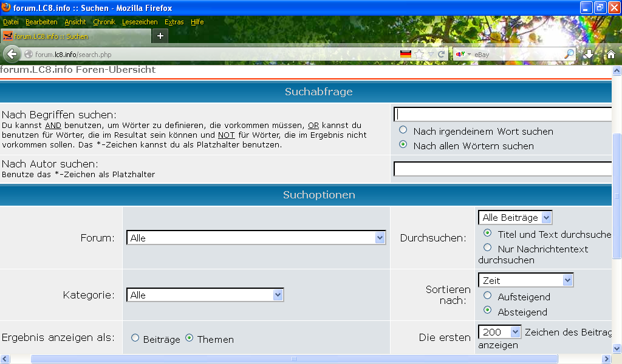Reload the page with the refresh icon
Viewport: 622px width, 364px height.
[442, 54]
